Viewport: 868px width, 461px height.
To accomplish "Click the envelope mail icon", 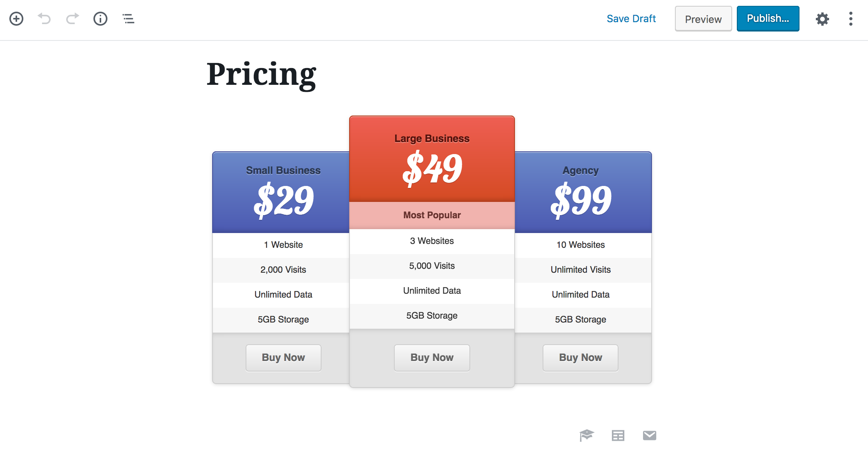I will tap(650, 435).
